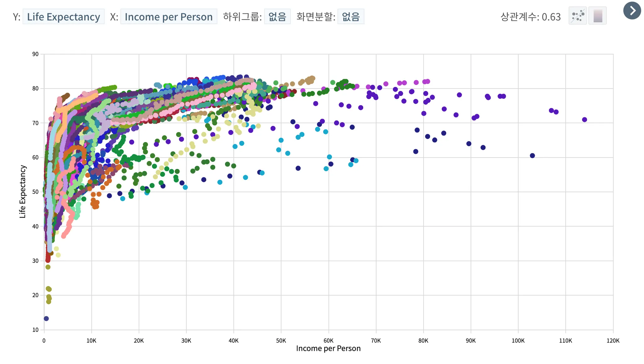
Task: Click the 120K x-axis tick label
Action: point(613,340)
